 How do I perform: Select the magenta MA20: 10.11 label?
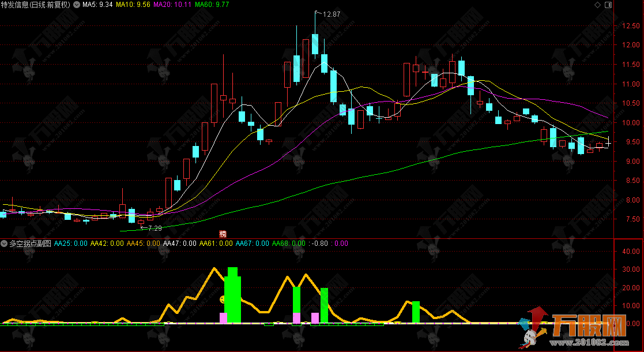[x=172, y=5]
